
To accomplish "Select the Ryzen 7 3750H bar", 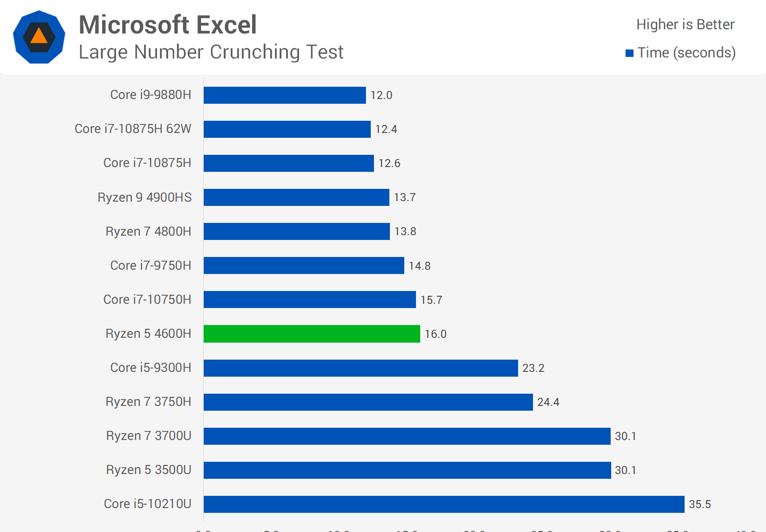I will tap(368, 402).
